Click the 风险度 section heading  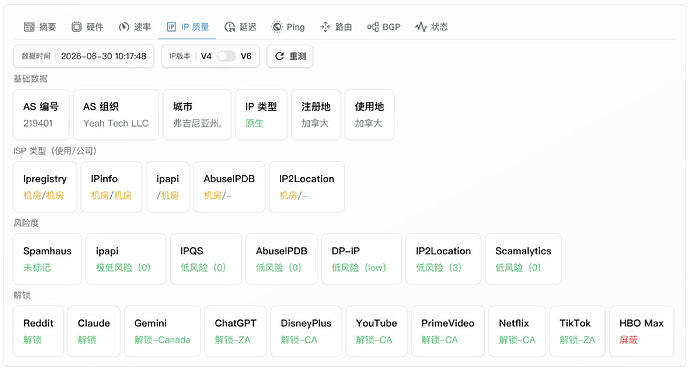click(x=26, y=223)
